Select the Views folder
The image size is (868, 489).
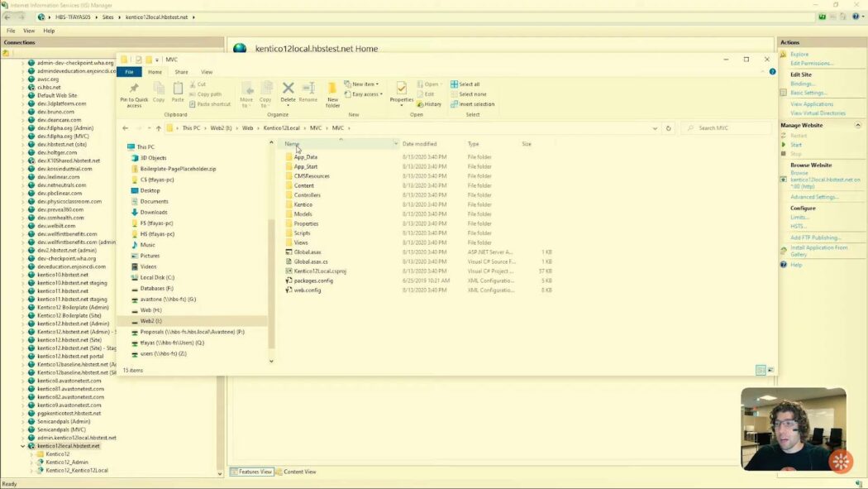[x=301, y=242]
